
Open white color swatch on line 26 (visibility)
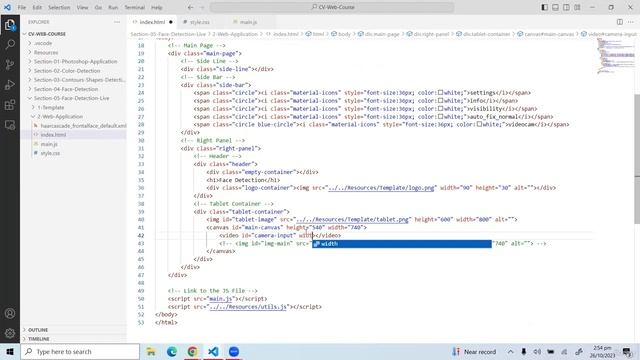point(440,109)
